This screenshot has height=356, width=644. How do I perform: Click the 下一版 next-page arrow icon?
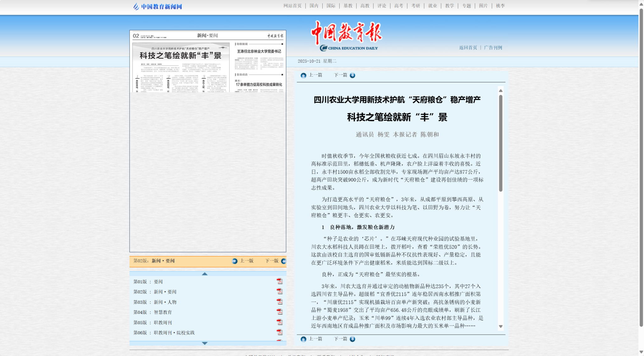284,261
